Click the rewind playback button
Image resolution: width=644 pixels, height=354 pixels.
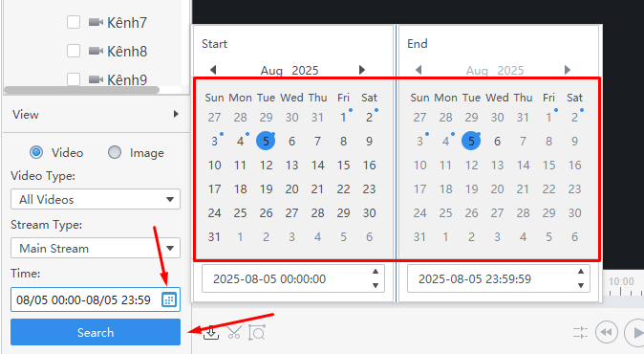(x=607, y=332)
